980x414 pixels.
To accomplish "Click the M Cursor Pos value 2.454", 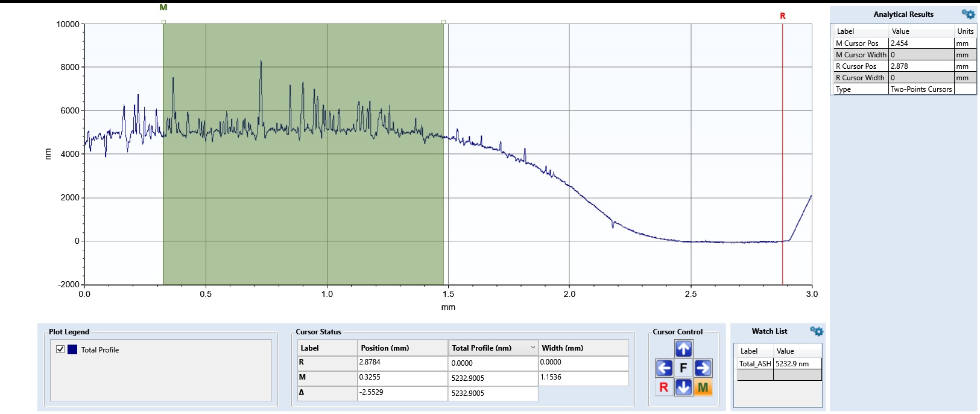I will coord(921,43).
